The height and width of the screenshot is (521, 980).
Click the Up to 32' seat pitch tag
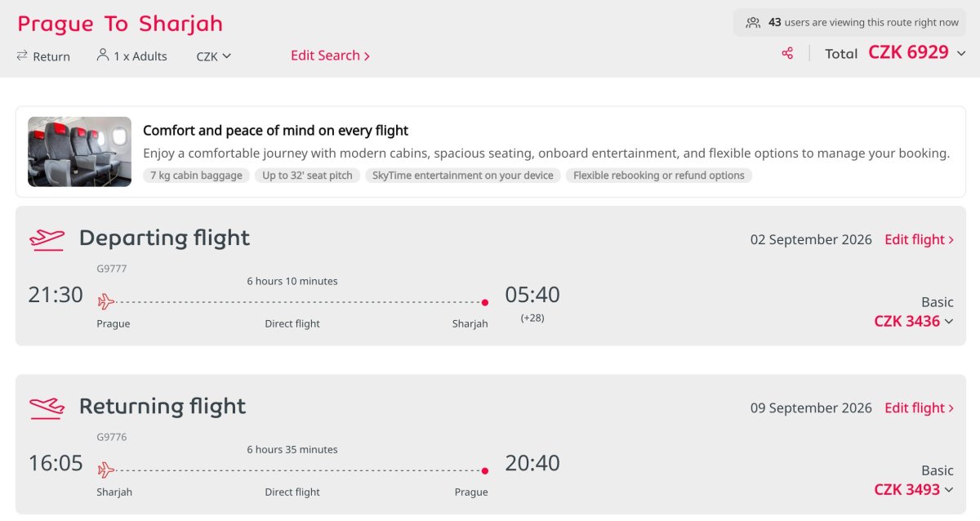[307, 176]
